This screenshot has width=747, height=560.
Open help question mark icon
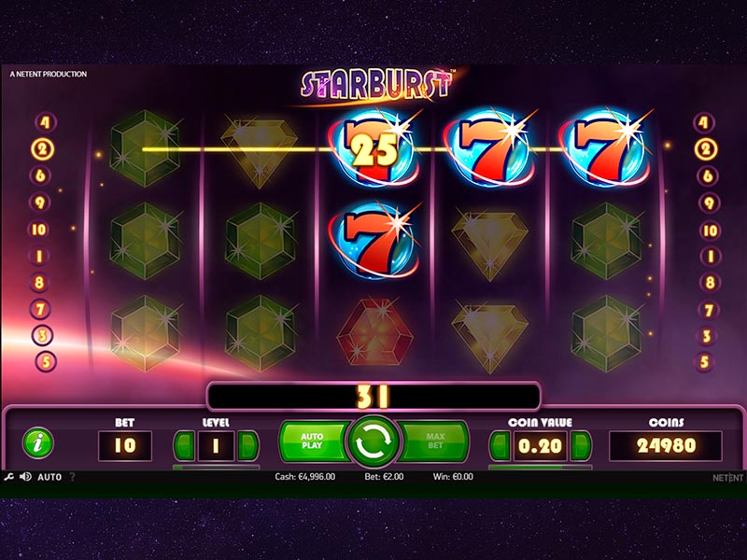pos(72,477)
